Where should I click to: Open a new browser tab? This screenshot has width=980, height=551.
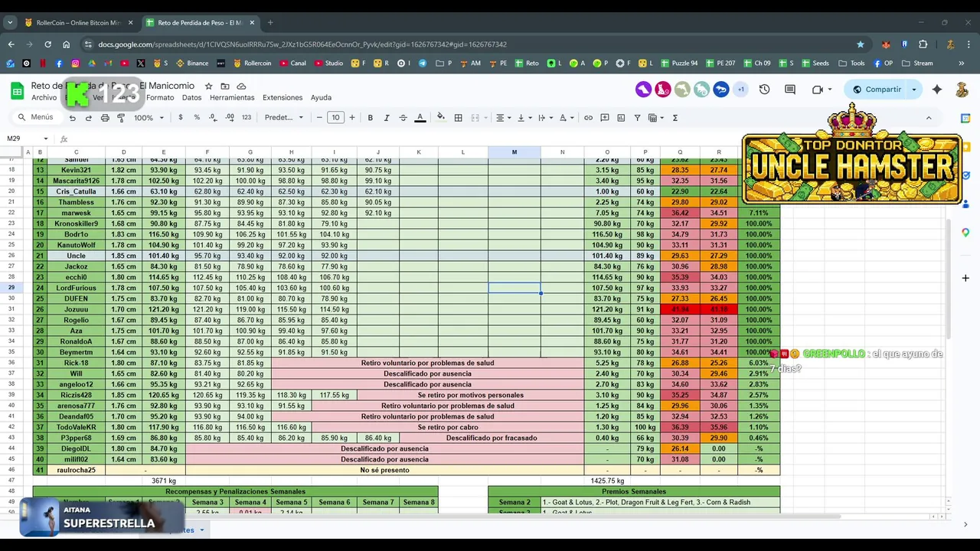(269, 23)
